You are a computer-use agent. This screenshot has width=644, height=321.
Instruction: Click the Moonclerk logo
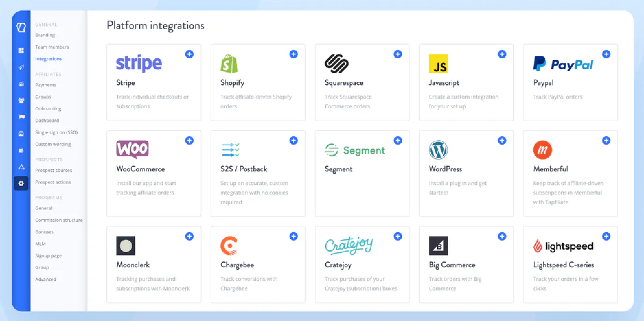tap(126, 246)
